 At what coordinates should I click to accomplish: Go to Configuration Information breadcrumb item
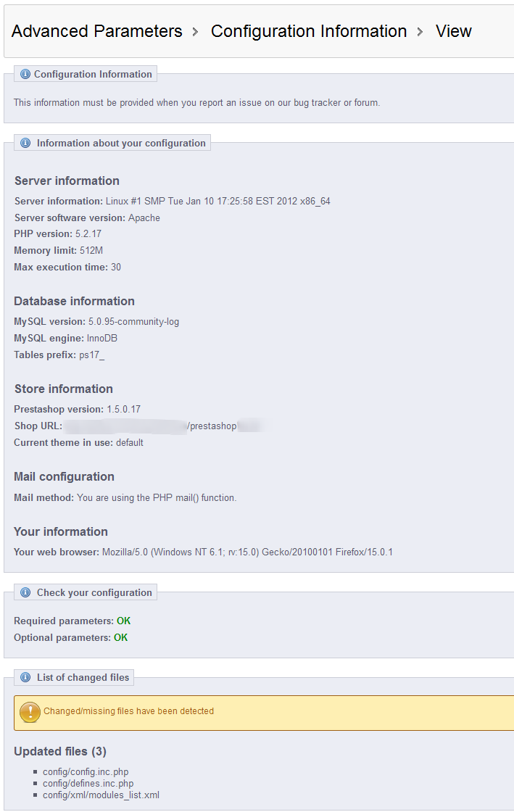click(308, 31)
